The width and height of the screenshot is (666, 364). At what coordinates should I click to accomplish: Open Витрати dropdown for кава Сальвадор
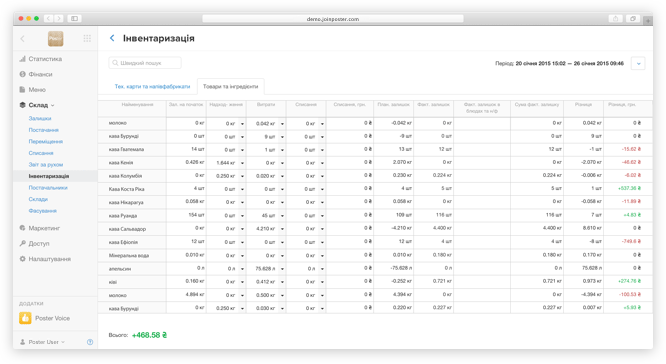click(282, 229)
